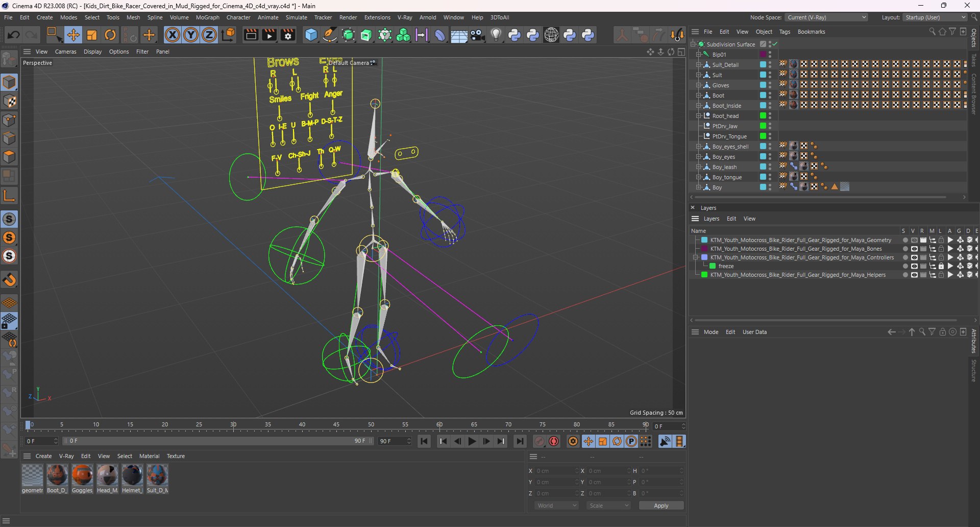Open Attributes User Data menu
Screen dimensions: 980x527
coord(754,332)
